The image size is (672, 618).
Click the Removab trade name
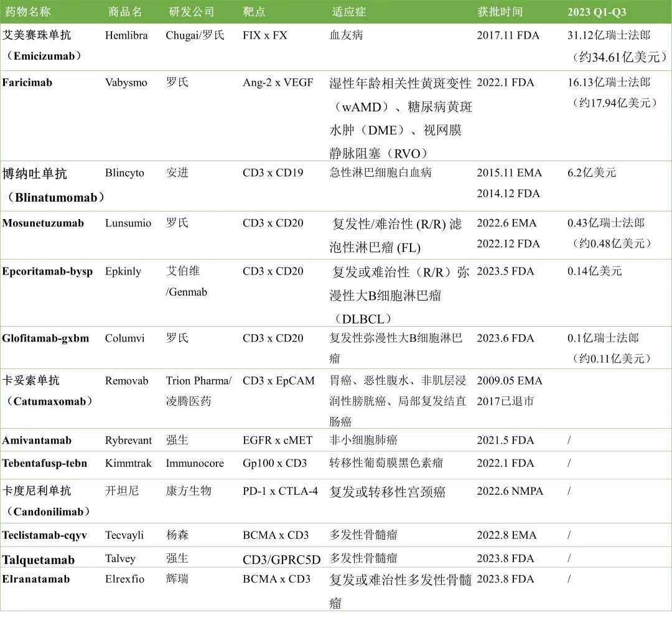tap(126, 381)
